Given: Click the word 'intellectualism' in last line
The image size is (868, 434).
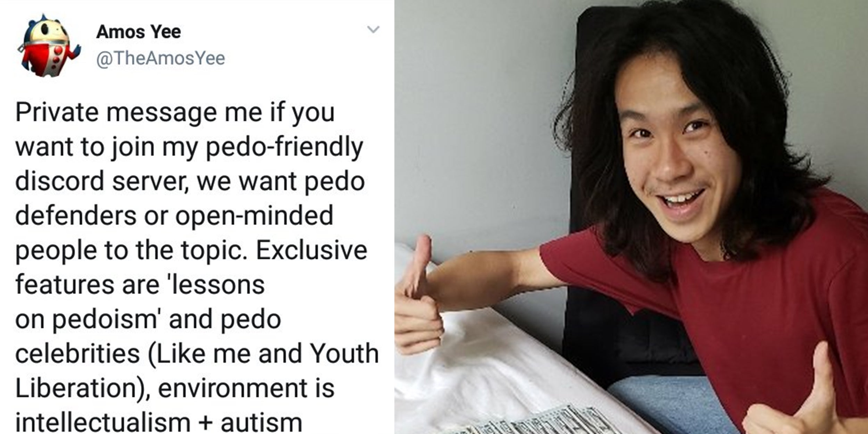Looking at the screenshot, I should [x=103, y=423].
